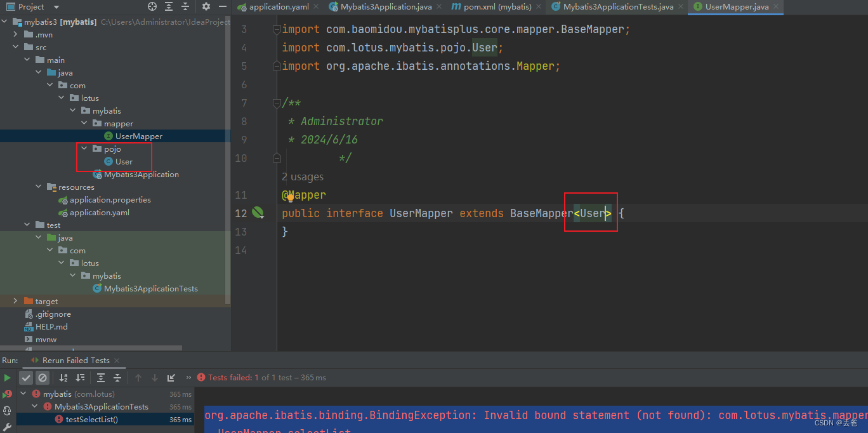Click the locate-opened-file crosshair icon
This screenshot has width=868, height=433.
[152, 6]
